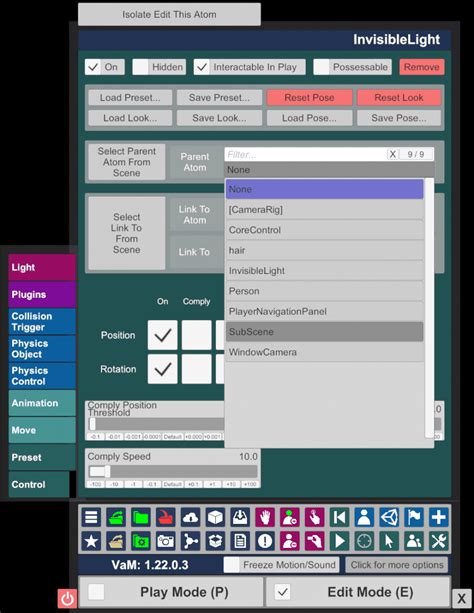Open the hamburger main menu icon

(x=92, y=517)
